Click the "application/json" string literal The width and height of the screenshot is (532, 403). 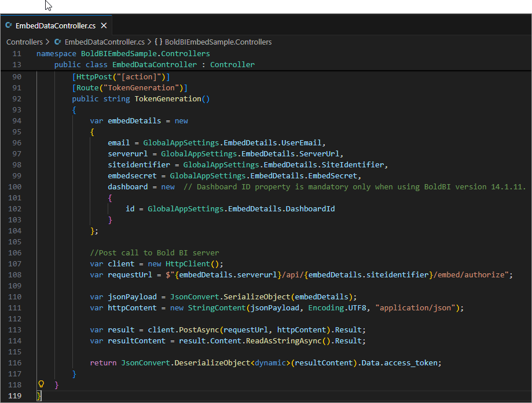point(415,308)
